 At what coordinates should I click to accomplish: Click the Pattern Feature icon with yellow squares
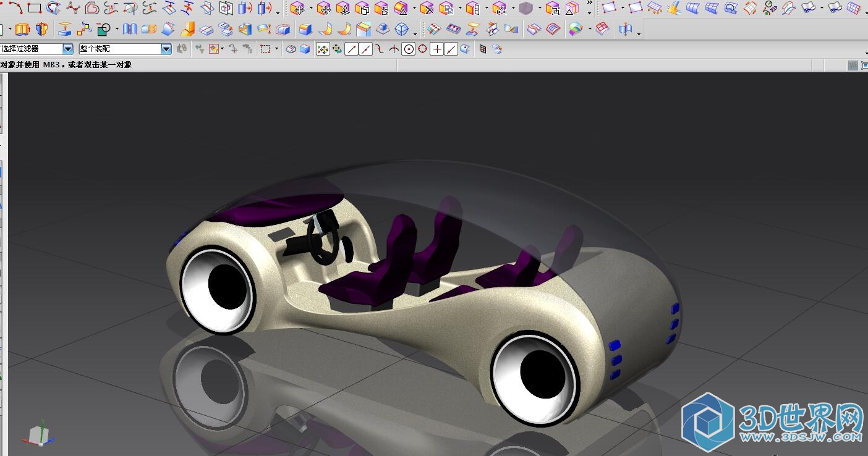coord(83,28)
